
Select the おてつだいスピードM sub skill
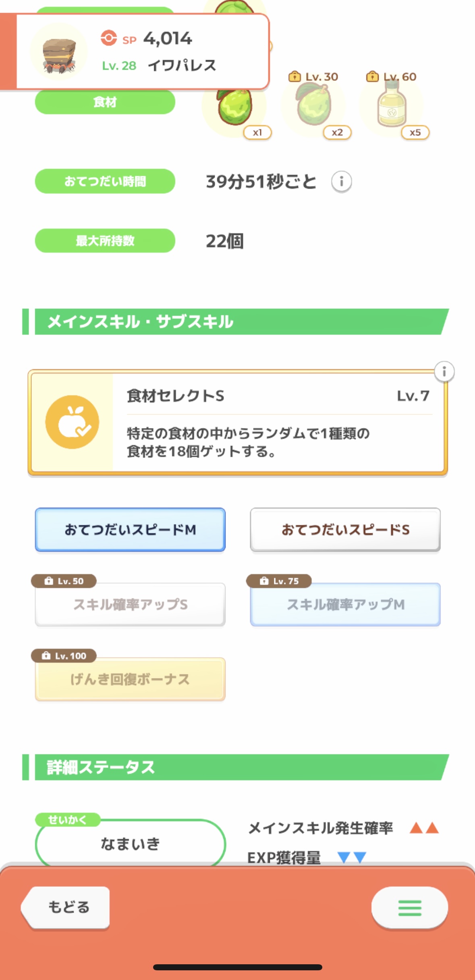pyautogui.click(x=130, y=529)
